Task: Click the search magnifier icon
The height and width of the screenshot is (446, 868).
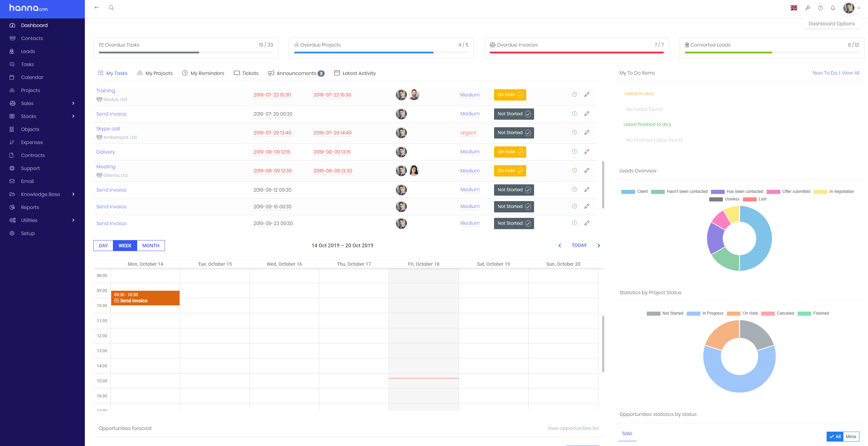Action: click(111, 8)
